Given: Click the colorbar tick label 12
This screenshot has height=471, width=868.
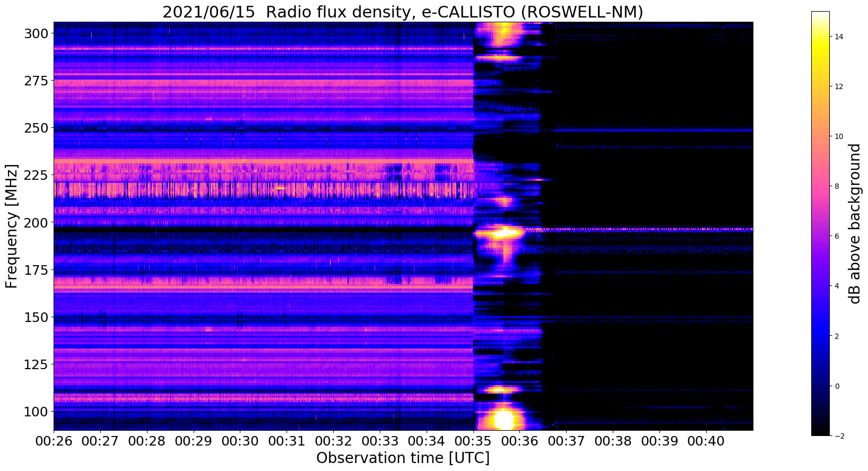Looking at the screenshot, I should tap(839, 86).
